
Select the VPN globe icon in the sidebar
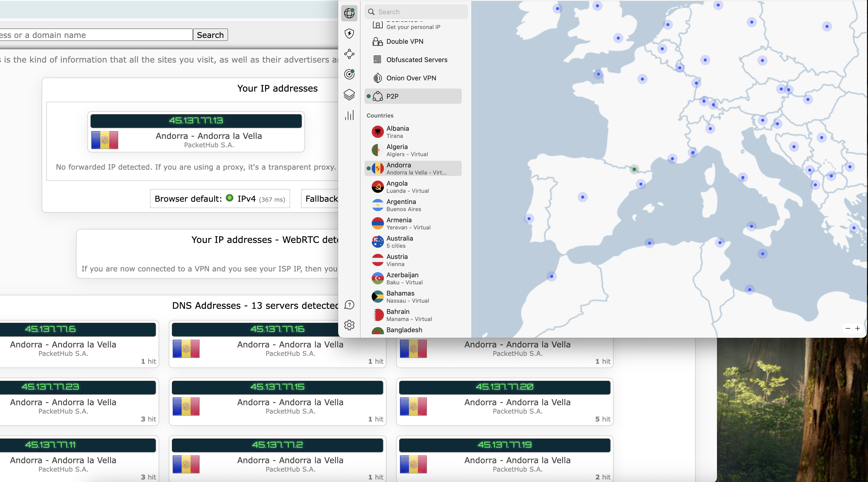coord(349,13)
